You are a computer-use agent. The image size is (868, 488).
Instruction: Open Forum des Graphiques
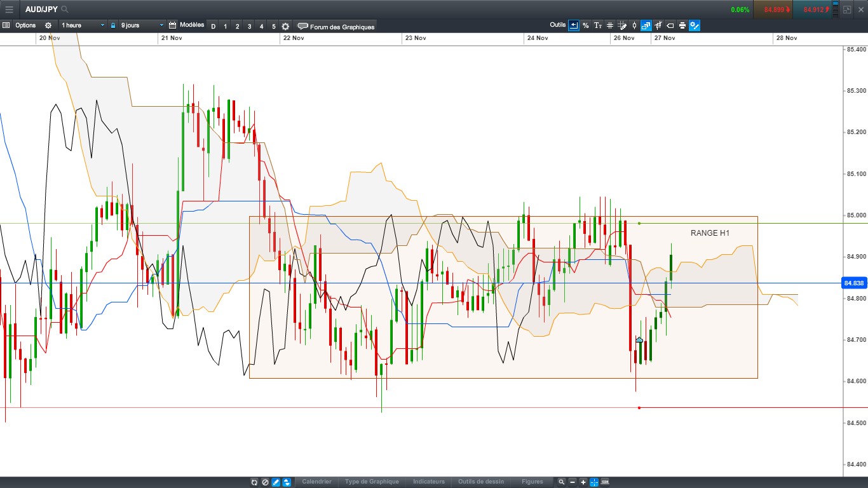[337, 27]
